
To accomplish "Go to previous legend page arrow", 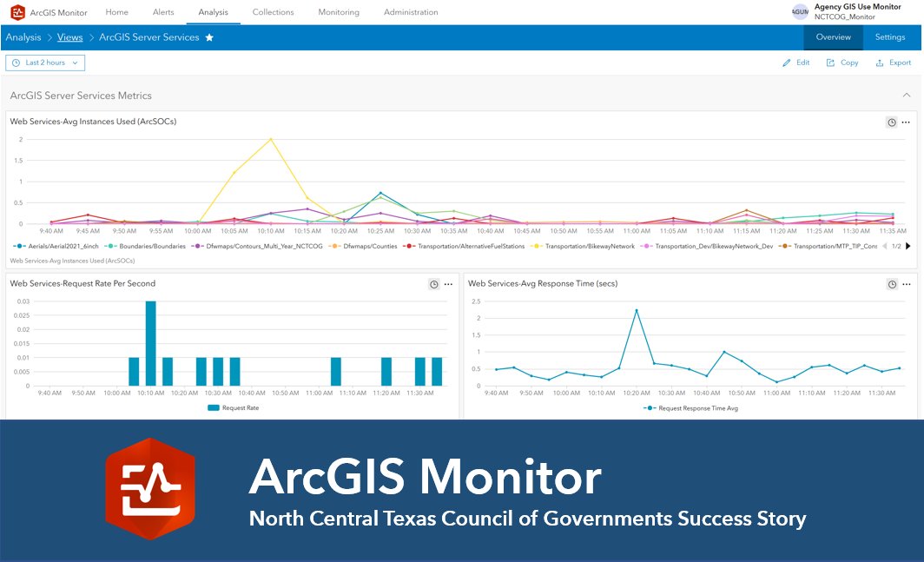I will tap(885, 246).
